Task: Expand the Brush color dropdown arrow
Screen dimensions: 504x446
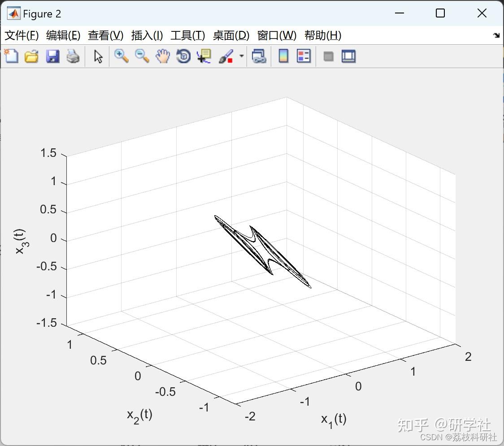Action: click(242, 56)
